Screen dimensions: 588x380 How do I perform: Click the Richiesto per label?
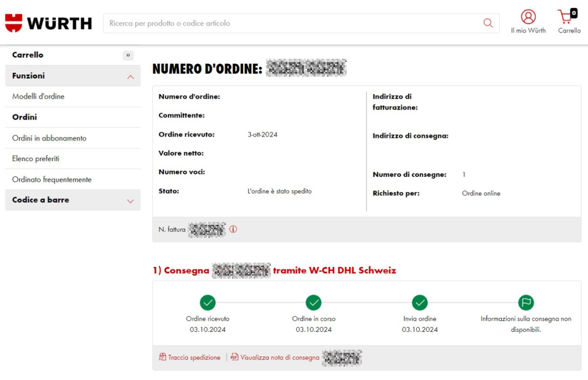click(396, 193)
